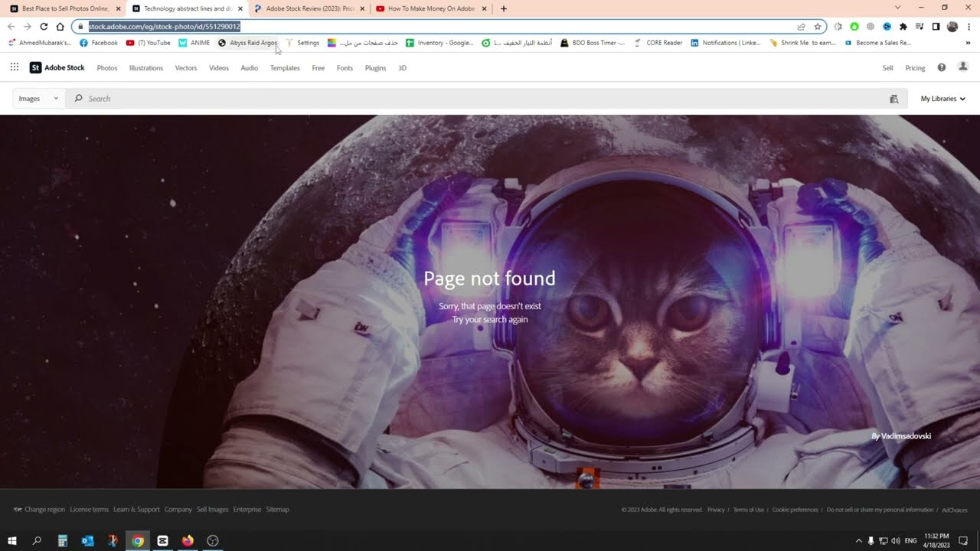Screen dimensions: 980x551
Task: Go back with the browser back arrow
Action: pos(11,26)
